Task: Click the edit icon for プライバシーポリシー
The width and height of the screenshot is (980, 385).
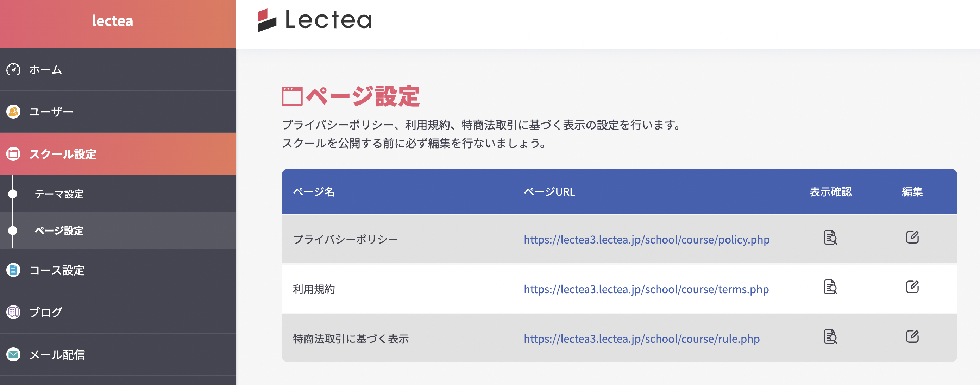Action: 912,238
